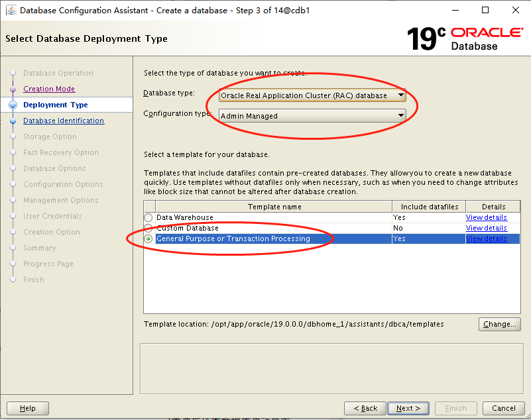
Task: Click the Storage Option step label
Action: click(50, 136)
